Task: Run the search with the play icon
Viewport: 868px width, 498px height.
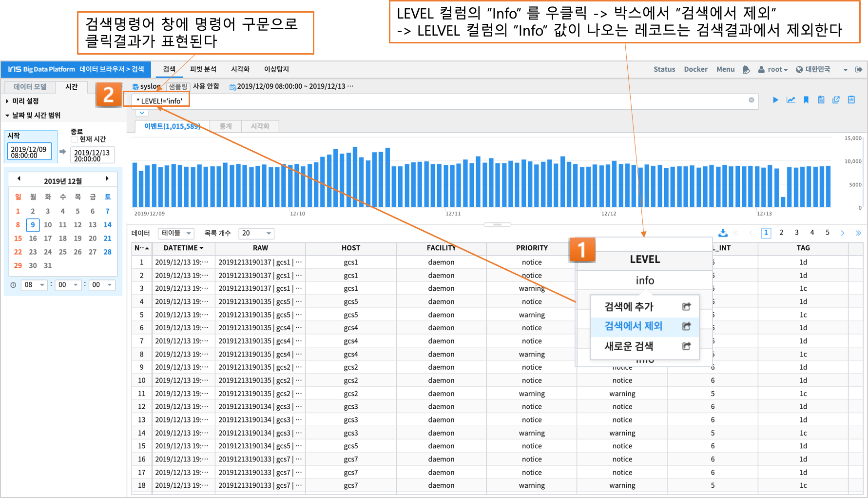Action: (775, 100)
